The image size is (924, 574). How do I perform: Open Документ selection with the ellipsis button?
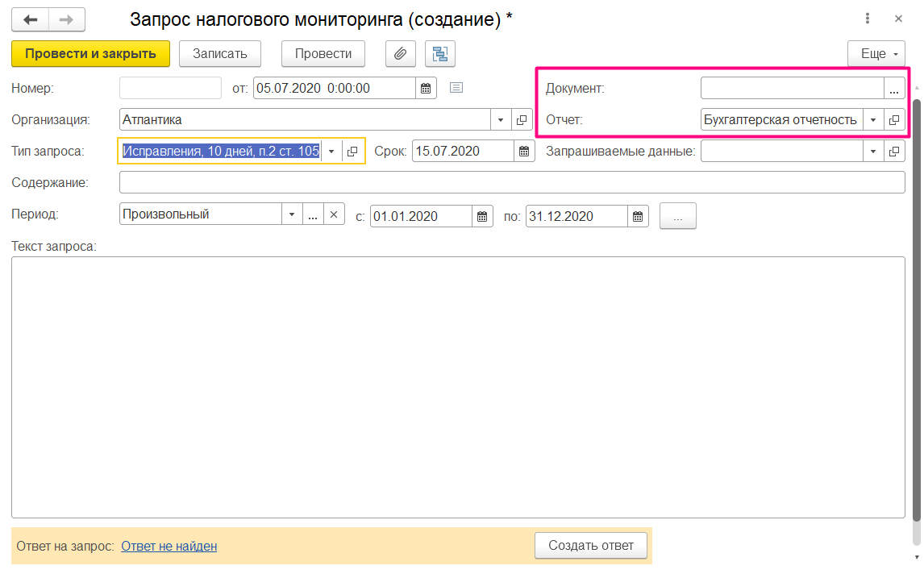[x=893, y=90]
